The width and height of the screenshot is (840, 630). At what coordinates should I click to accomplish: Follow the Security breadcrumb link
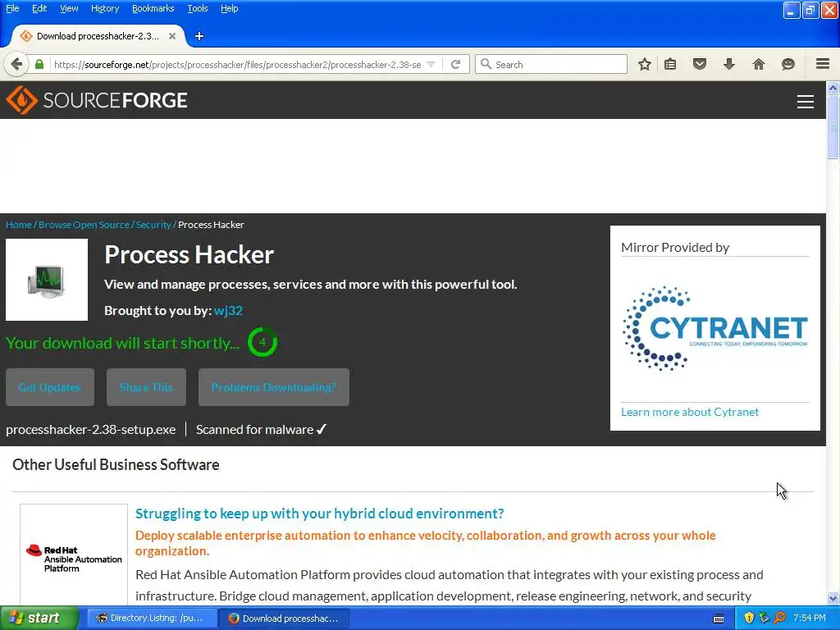click(153, 225)
